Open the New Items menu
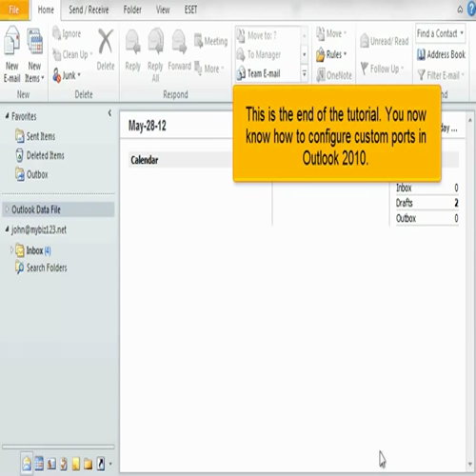 click(34, 54)
